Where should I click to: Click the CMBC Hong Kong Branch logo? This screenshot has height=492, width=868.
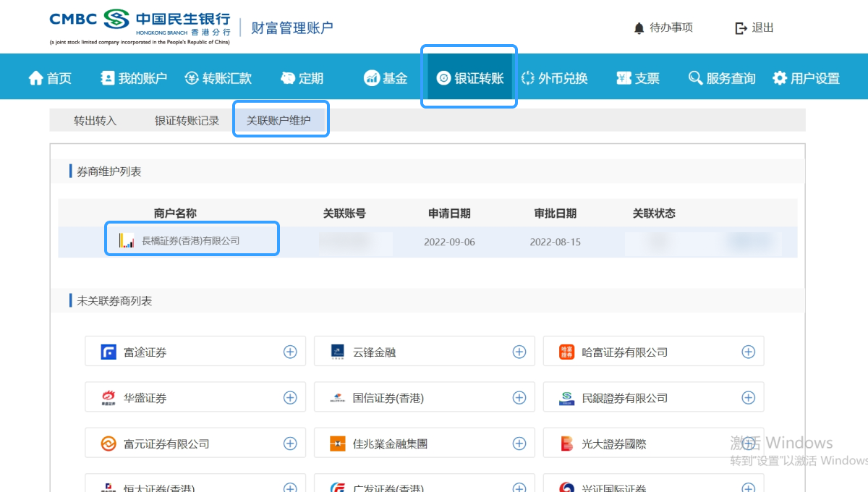click(x=140, y=27)
